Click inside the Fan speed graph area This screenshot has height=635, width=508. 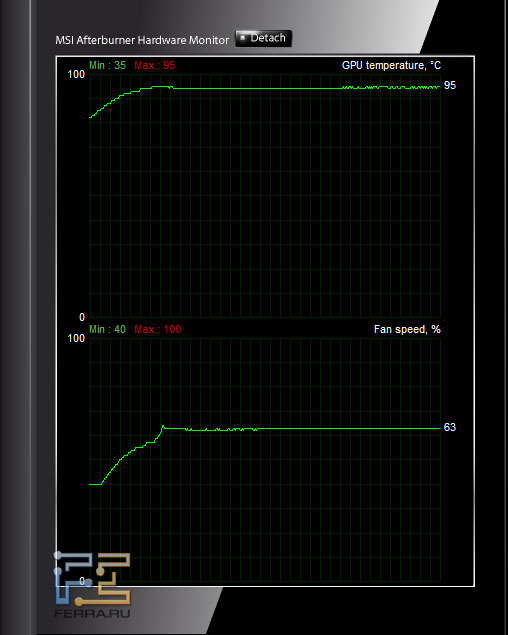tap(265, 460)
